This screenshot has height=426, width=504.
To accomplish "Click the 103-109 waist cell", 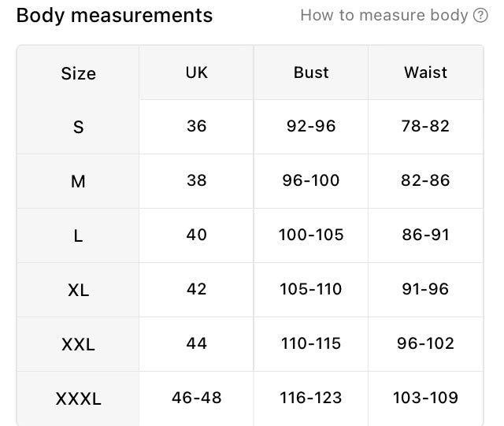I will (x=425, y=398).
